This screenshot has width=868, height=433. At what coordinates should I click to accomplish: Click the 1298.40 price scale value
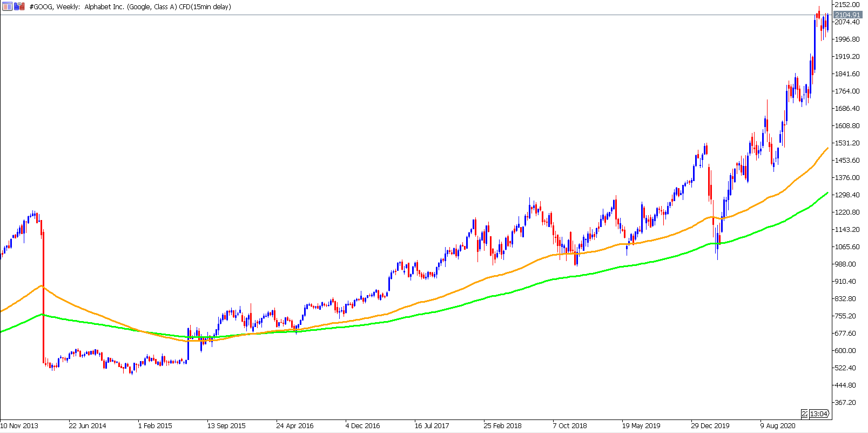(x=847, y=195)
